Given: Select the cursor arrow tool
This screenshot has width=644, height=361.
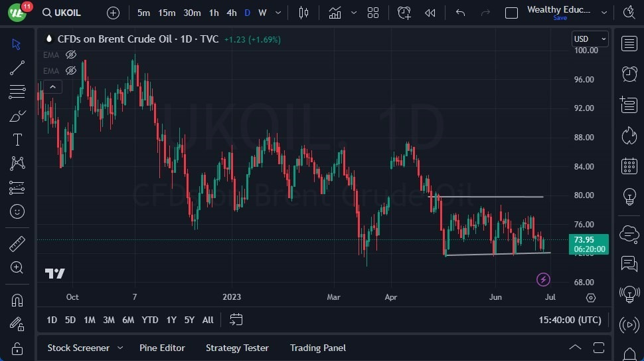Looking at the screenshot, I should point(17,44).
